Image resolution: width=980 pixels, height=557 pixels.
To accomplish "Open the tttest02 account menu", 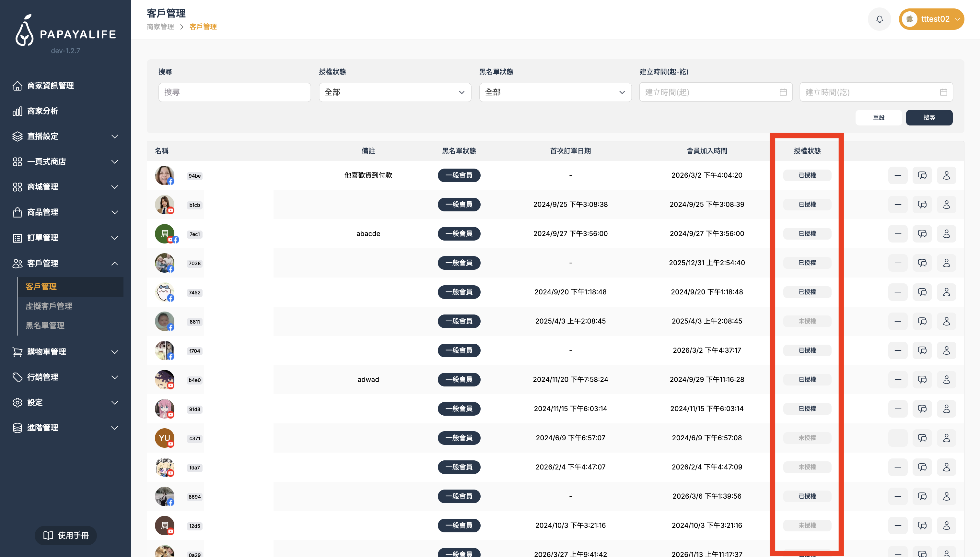I will [x=931, y=19].
